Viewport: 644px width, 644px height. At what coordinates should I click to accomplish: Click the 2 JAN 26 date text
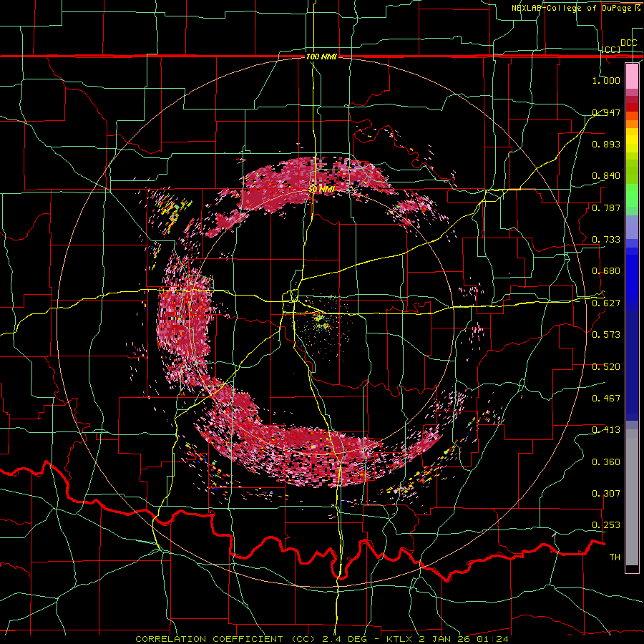pyautogui.click(x=445, y=639)
